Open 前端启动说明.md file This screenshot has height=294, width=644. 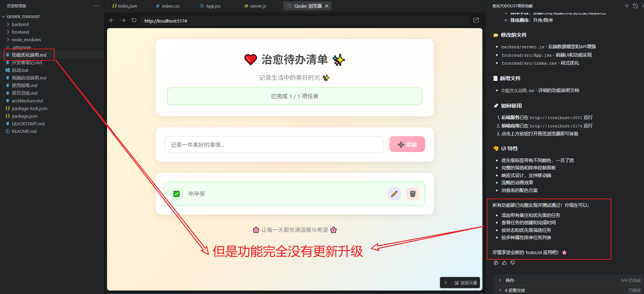pos(29,78)
